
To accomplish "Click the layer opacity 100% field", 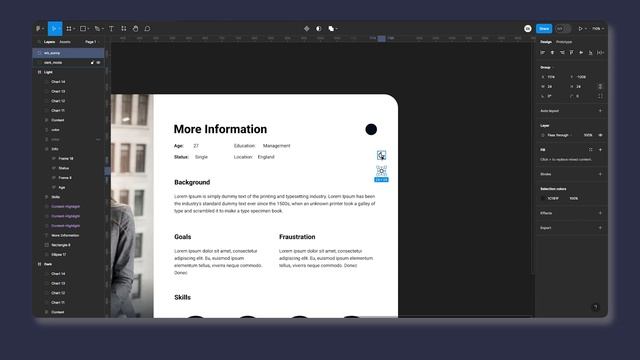I will (x=588, y=135).
